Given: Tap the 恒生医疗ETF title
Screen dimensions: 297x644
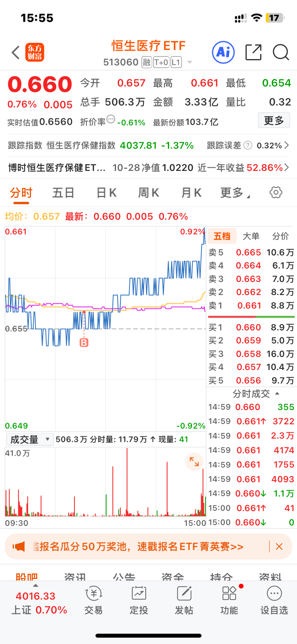Looking at the screenshot, I should tap(148, 46).
